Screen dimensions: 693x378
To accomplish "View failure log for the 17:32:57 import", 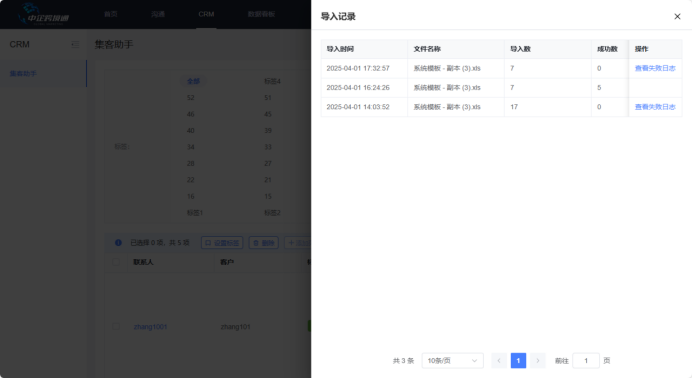I will tap(655, 68).
